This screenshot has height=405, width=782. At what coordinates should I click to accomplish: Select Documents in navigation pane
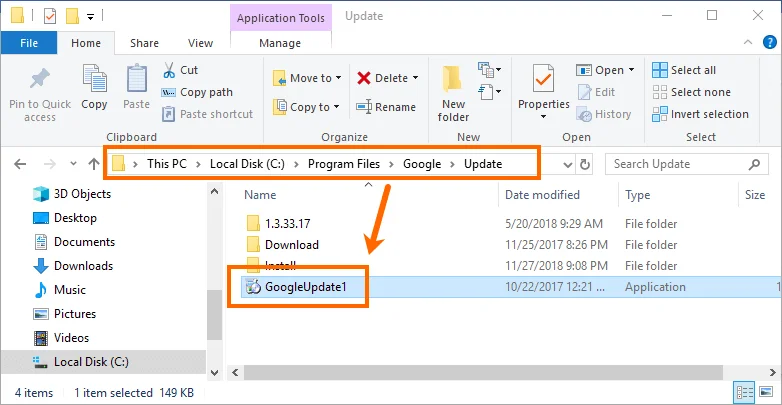(x=74, y=242)
